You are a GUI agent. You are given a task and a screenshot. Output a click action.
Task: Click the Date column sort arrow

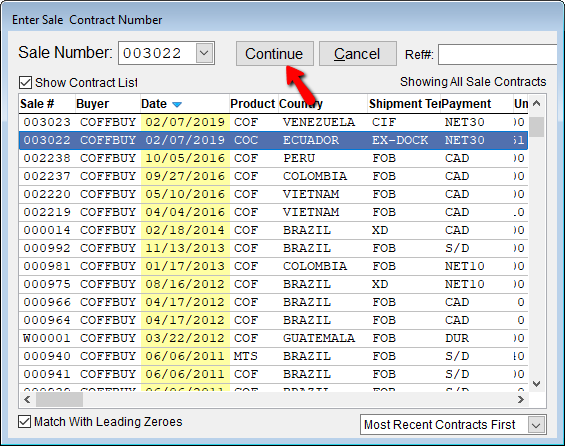177,104
